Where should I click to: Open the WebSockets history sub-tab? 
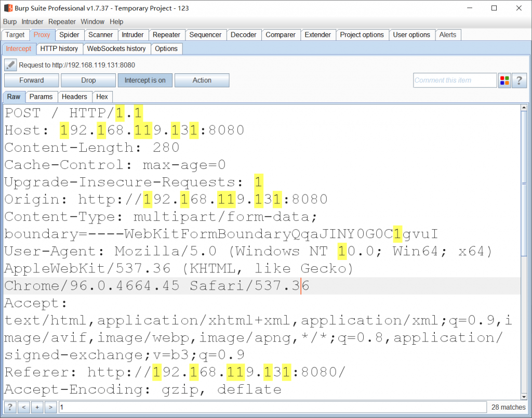116,48
